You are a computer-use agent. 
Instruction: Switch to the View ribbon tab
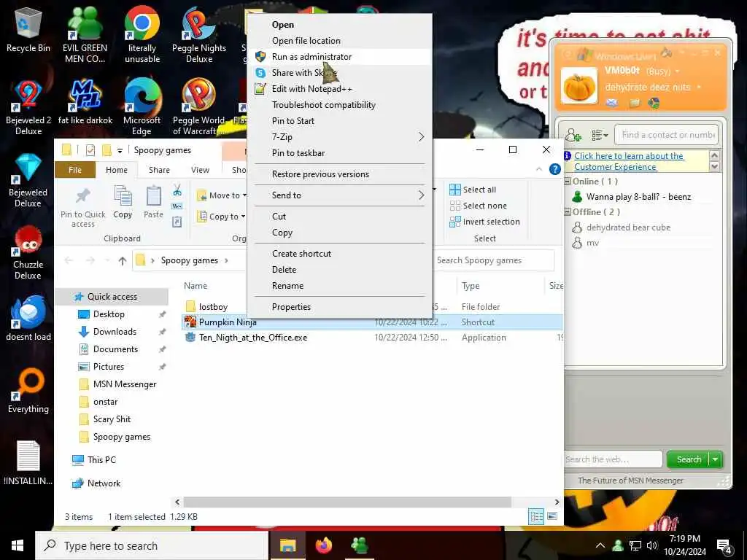click(x=200, y=169)
